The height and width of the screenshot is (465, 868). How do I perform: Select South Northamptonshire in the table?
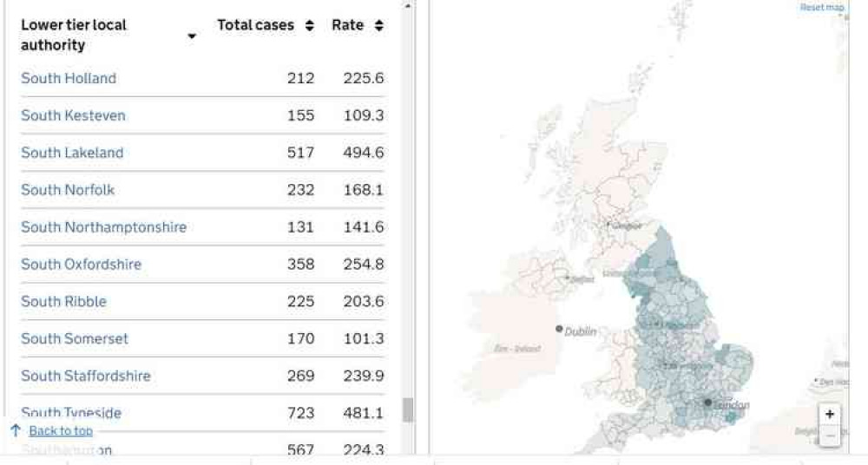click(103, 227)
